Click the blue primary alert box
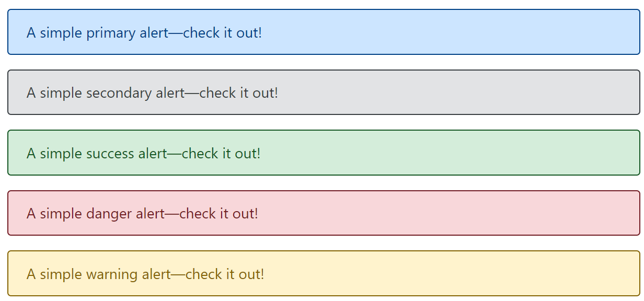 click(322, 32)
